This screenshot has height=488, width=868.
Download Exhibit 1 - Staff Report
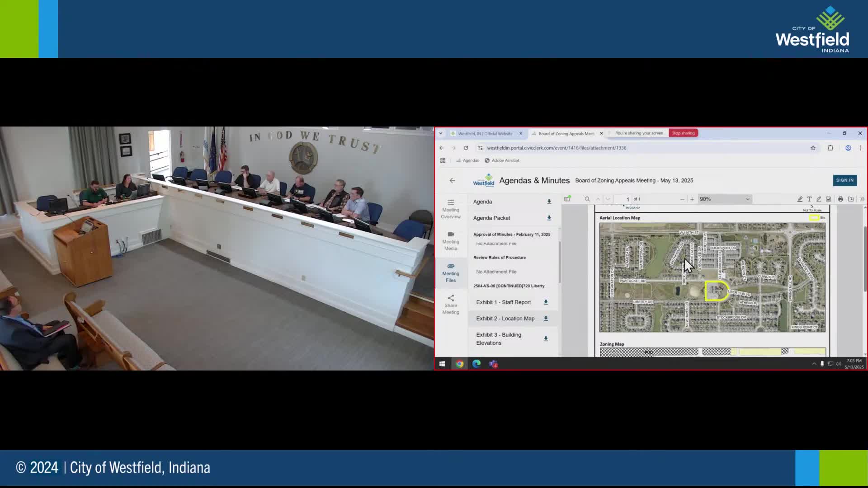(x=546, y=302)
